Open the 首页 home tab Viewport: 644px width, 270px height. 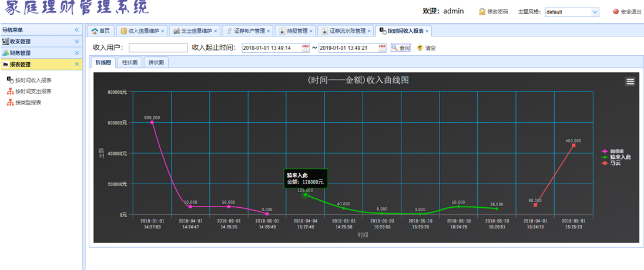tap(100, 31)
